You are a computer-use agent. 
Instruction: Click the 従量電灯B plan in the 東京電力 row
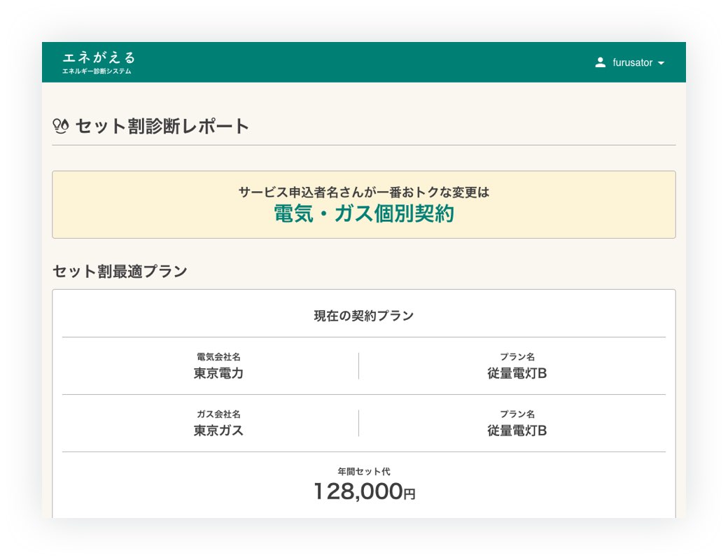coord(517,373)
